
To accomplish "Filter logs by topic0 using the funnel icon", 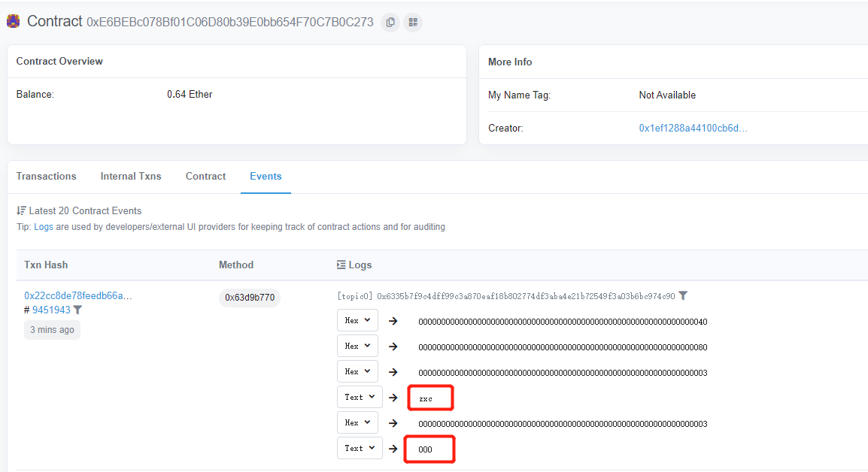I will (683, 296).
